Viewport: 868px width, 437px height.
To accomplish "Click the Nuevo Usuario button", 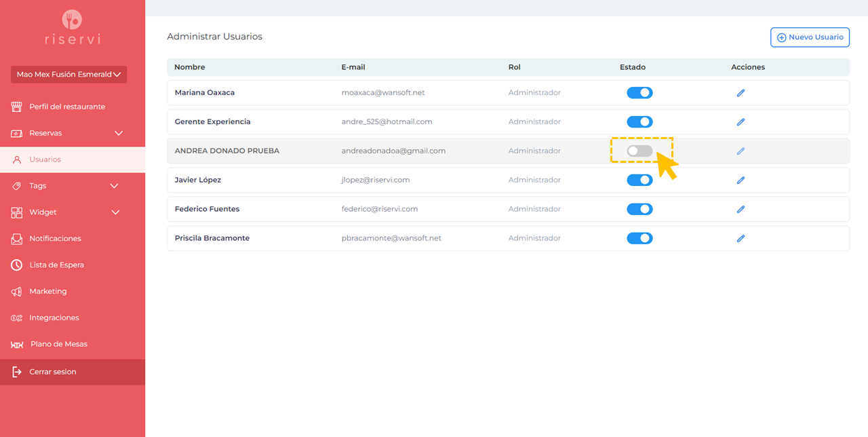I will click(x=810, y=37).
